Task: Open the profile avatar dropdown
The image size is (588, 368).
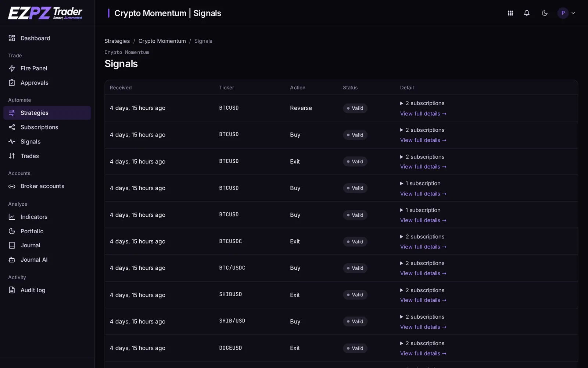Action: 567,13
